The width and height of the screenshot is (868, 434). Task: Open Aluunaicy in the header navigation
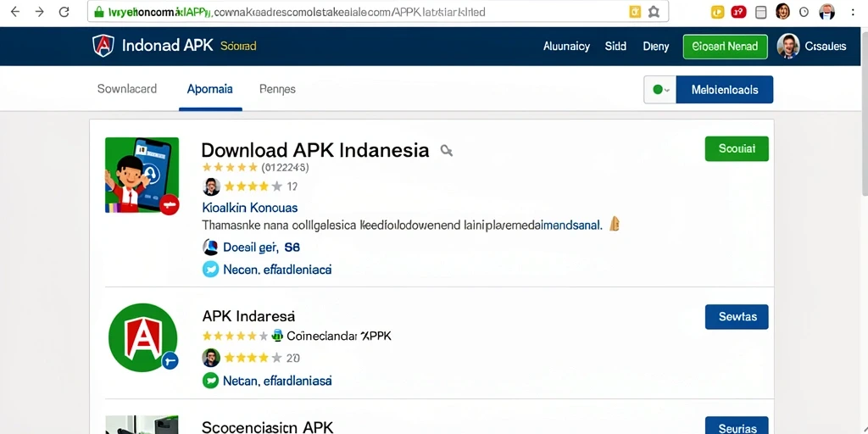coord(566,47)
